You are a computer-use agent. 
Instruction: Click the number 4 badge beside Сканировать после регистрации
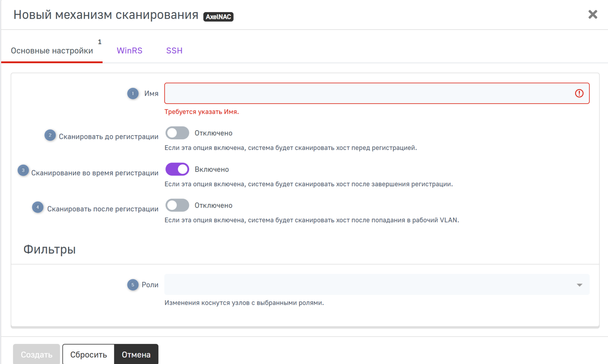pyautogui.click(x=38, y=207)
